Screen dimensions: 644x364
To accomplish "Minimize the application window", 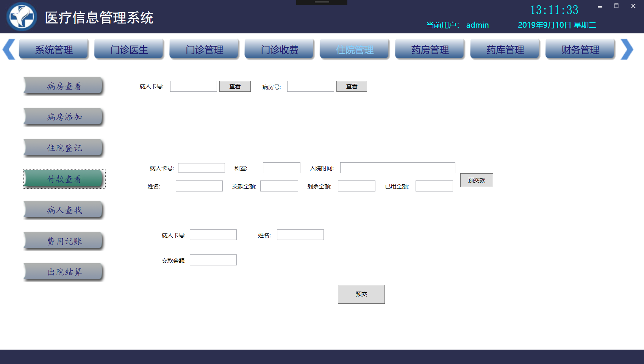I will click(x=600, y=6).
